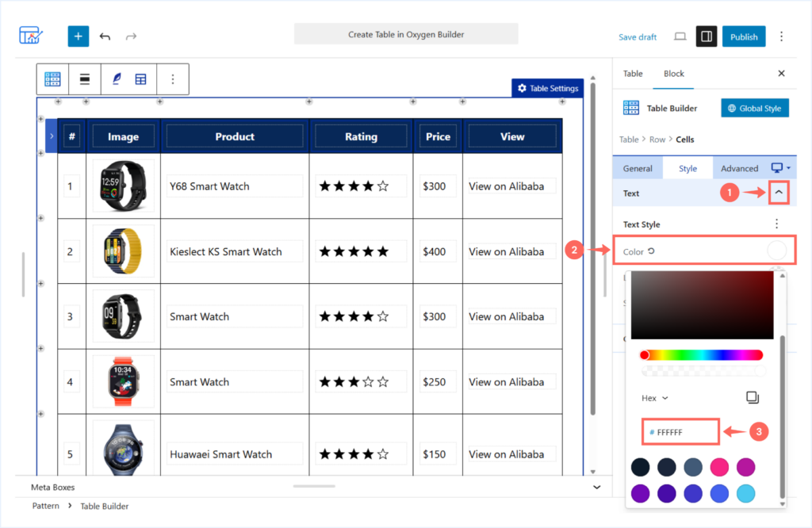Click the blue plus block inserter button
Image resolution: width=812 pixels, height=528 pixels.
tap(79, 36)
